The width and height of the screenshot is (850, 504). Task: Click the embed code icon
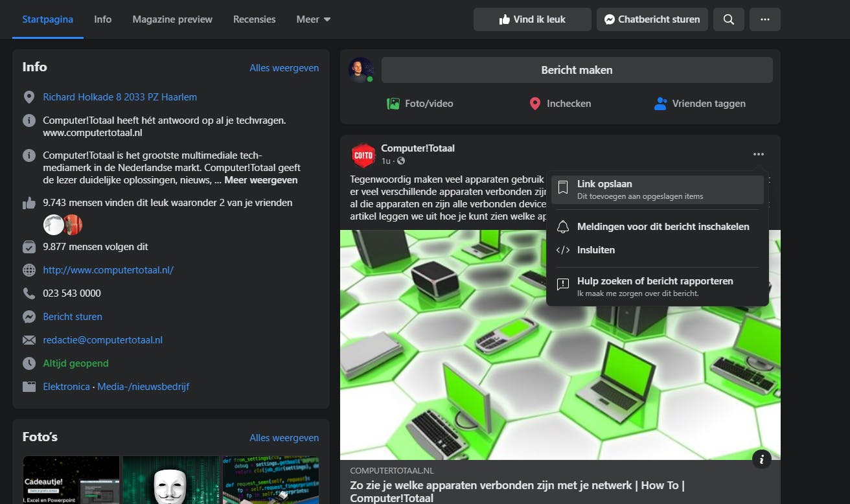point(563,250)
